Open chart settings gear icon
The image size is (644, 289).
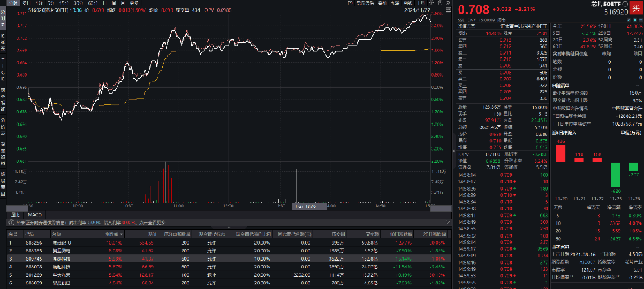coord(430,3)
